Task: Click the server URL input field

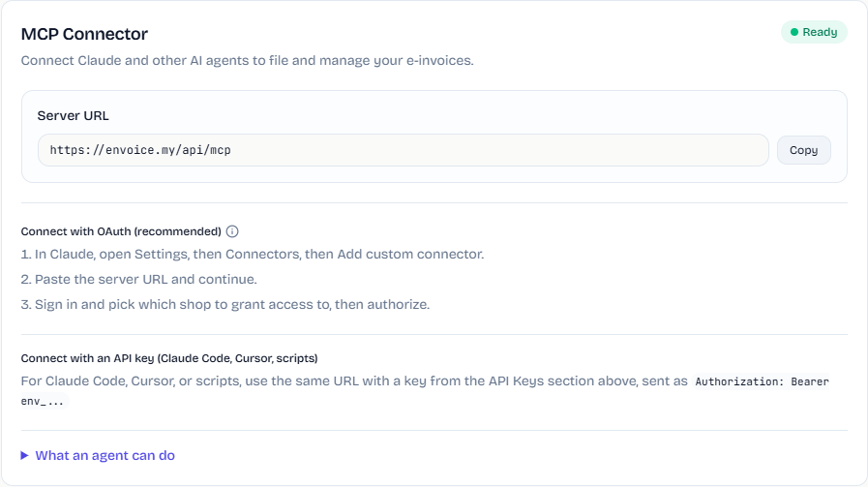Action: click(x=403, y=150)
